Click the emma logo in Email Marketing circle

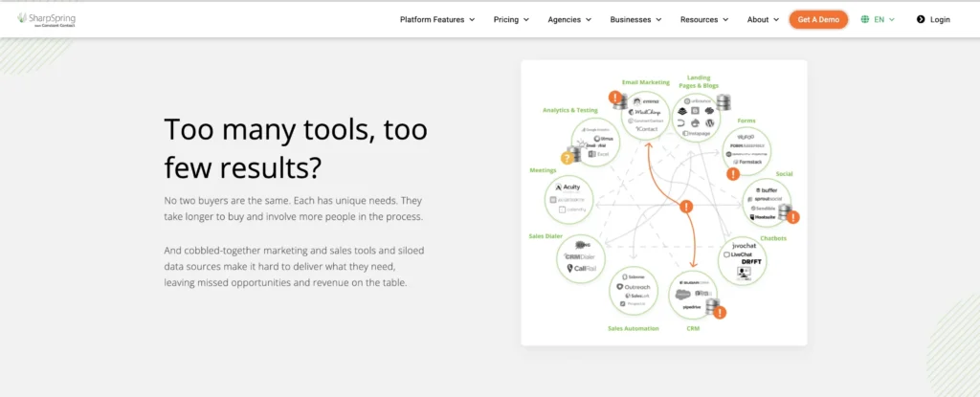tap(645, 102)
